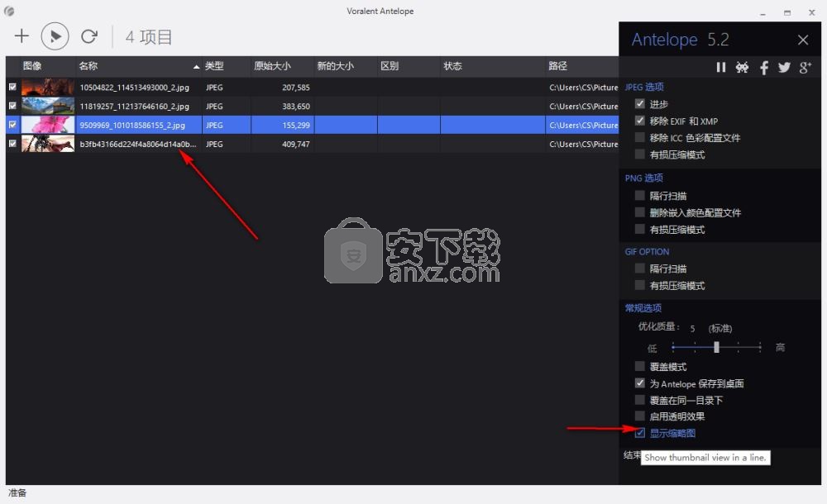Screen dimensions: 827x504
Task: Click original size value 207,585
Action: pyautogui.click(x=296, y=88)
